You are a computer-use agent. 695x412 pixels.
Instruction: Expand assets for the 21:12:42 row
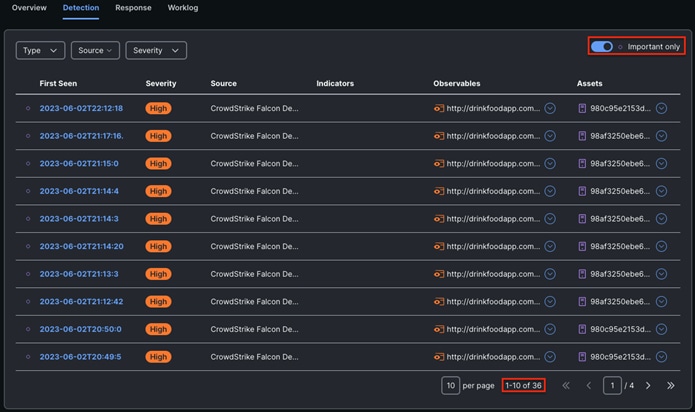(661, 302)
